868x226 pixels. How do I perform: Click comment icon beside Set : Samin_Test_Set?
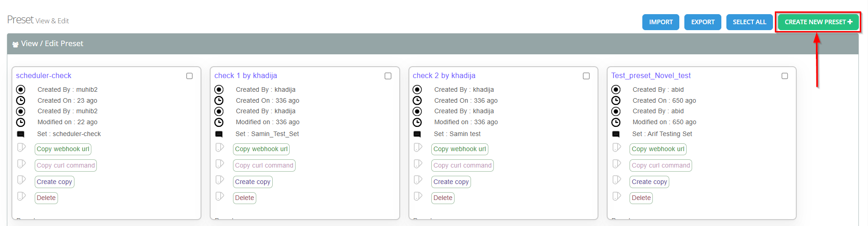[219, 134]
